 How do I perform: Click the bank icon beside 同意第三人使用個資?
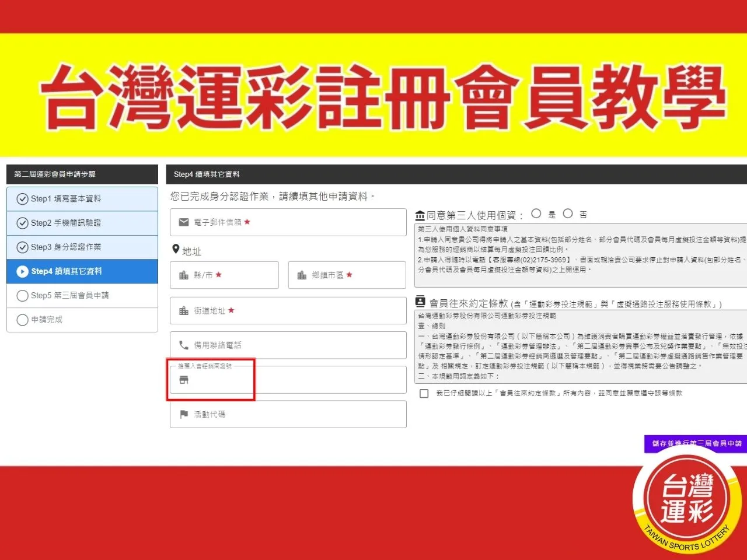coord(420,215)
